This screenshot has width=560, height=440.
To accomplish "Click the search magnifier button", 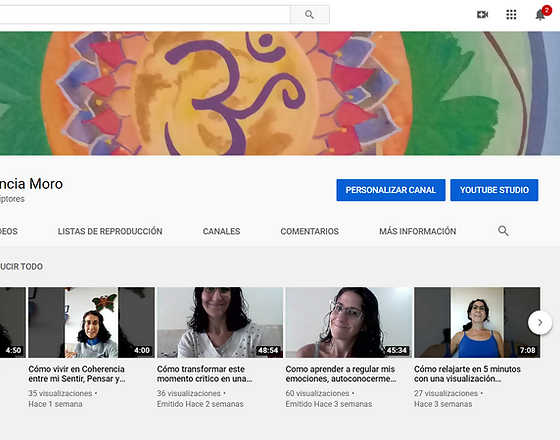I will point(310,15).
